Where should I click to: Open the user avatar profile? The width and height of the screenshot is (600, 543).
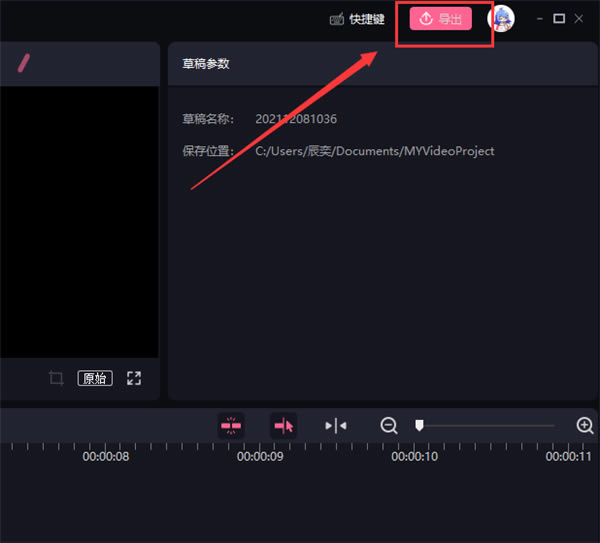pyautogui.click(x=501, y=18)
